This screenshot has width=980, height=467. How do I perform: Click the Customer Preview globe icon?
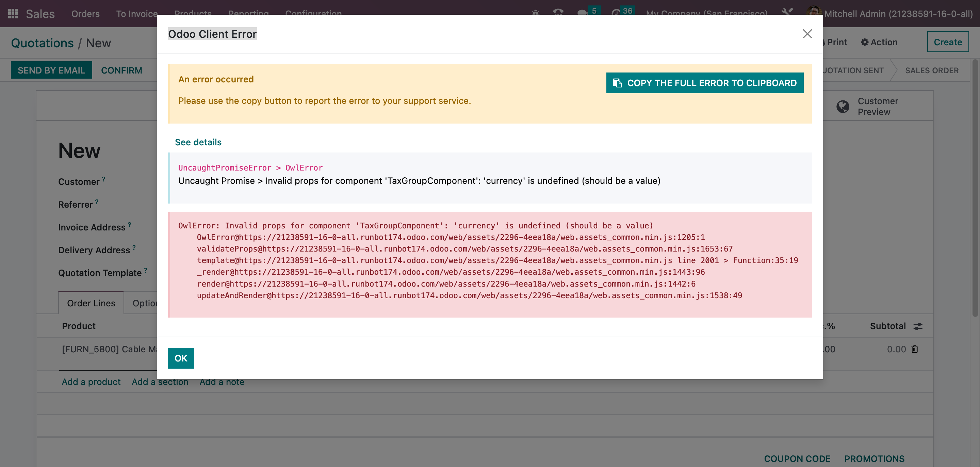click(843, 107)
